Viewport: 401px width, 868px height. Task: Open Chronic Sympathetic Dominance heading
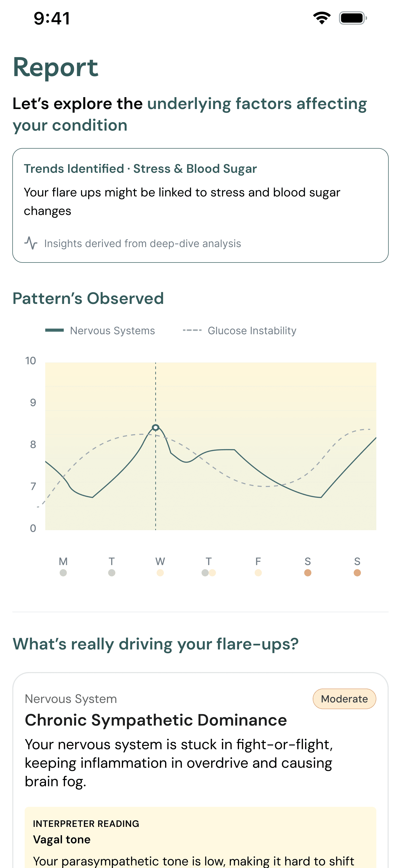click(x=156, y=720)
